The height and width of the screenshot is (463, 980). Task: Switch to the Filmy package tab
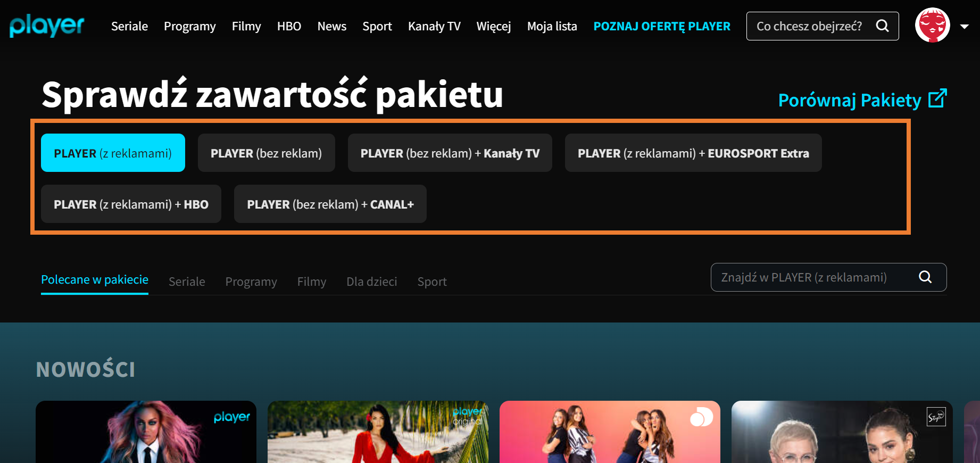click(312, 282)
